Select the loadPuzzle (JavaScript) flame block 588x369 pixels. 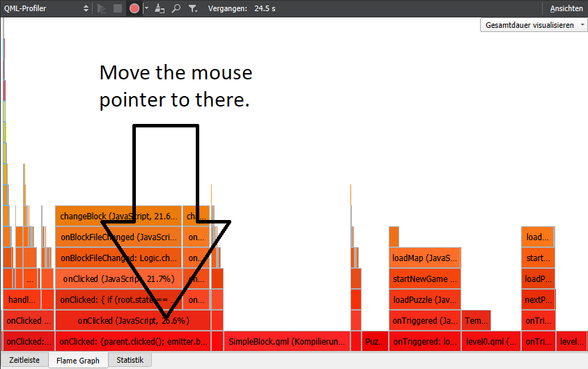point(424,300)
